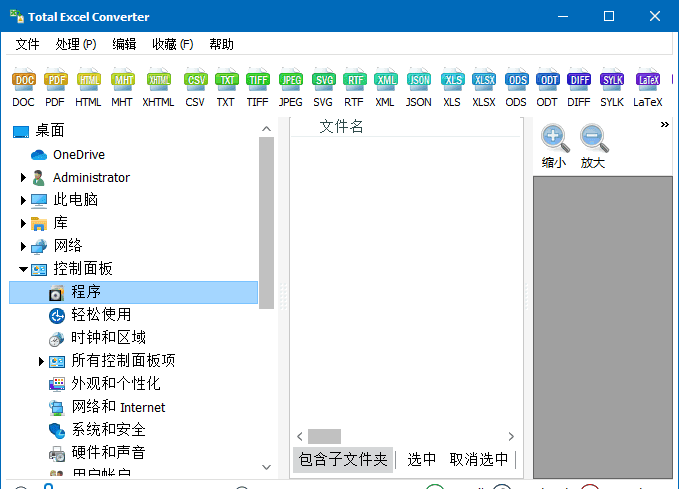This screenshot has height=489, width=679.
Task: Click the file list right scroll arrow
Action: tap(511, 436)
